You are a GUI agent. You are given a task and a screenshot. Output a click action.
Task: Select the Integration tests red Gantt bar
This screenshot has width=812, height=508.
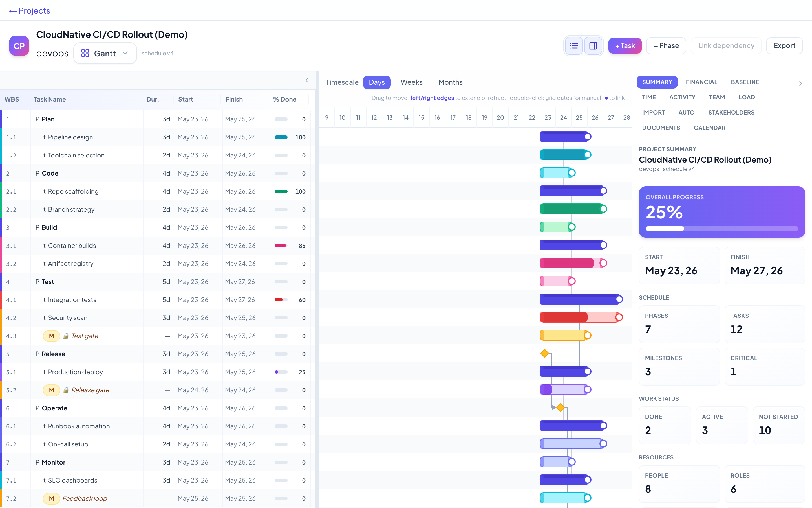[x=579, y=317]
